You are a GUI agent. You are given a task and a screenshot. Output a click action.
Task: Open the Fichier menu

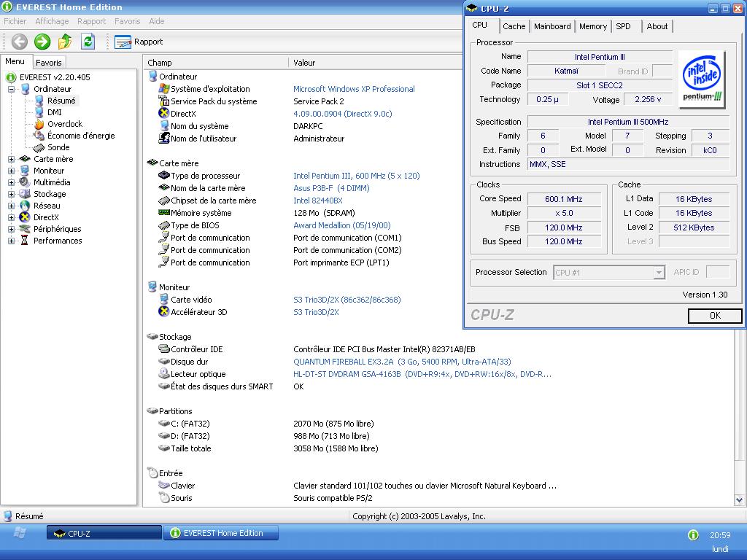click(x=15, y=21)
